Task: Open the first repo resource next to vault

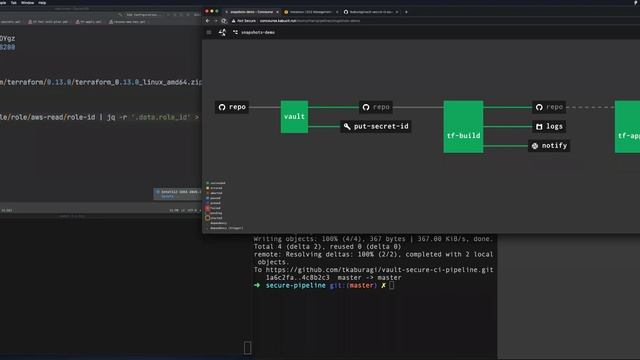Action: point(232,107)
